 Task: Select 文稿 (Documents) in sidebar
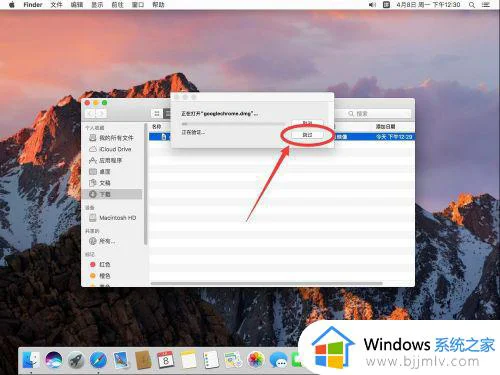(112, 183)
